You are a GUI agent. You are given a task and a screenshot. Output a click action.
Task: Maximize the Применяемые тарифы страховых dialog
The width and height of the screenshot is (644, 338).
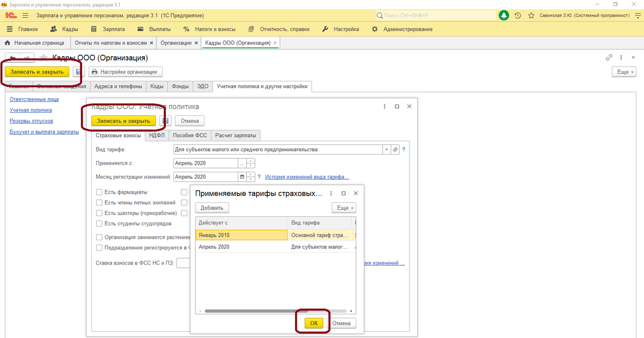(343, 193)
